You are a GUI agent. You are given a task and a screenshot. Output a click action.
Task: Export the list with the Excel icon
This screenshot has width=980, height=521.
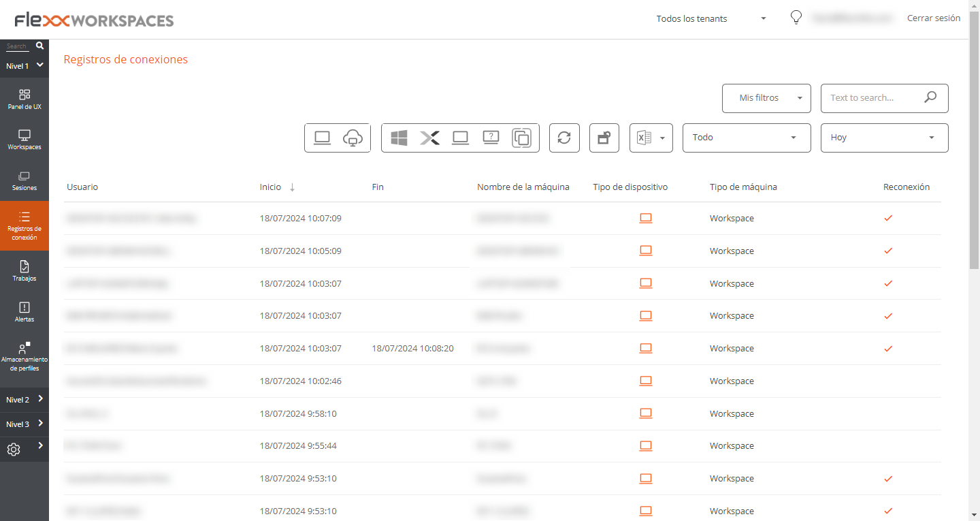click(x=644, y=138)
